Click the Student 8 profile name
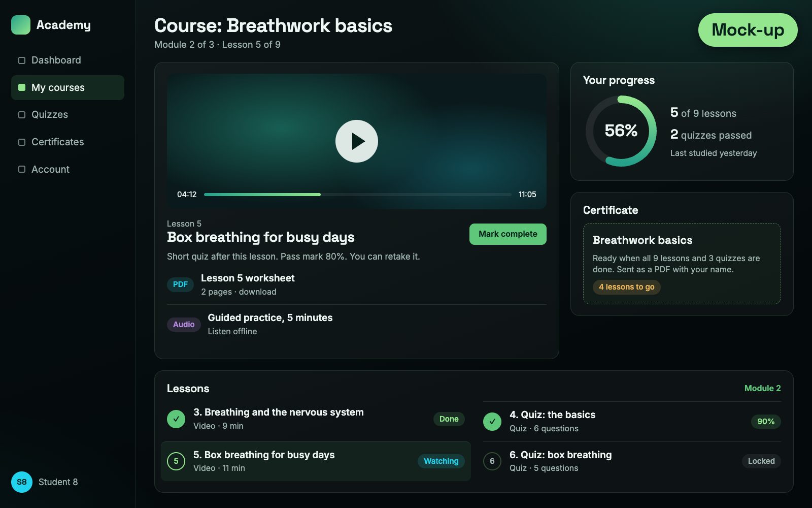812x508 pixels. [x=58, y=482]
